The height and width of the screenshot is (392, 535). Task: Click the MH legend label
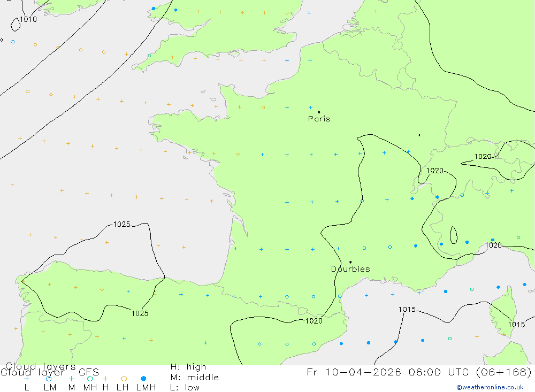coord(90,388)
